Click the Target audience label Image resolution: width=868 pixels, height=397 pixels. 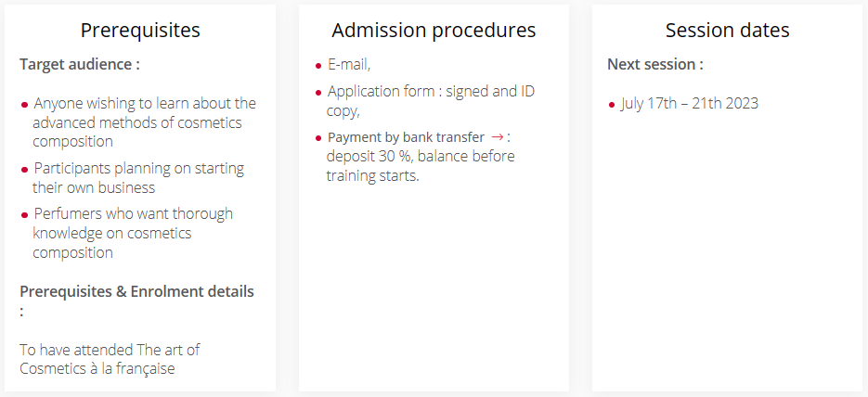(x=80, y=64)
